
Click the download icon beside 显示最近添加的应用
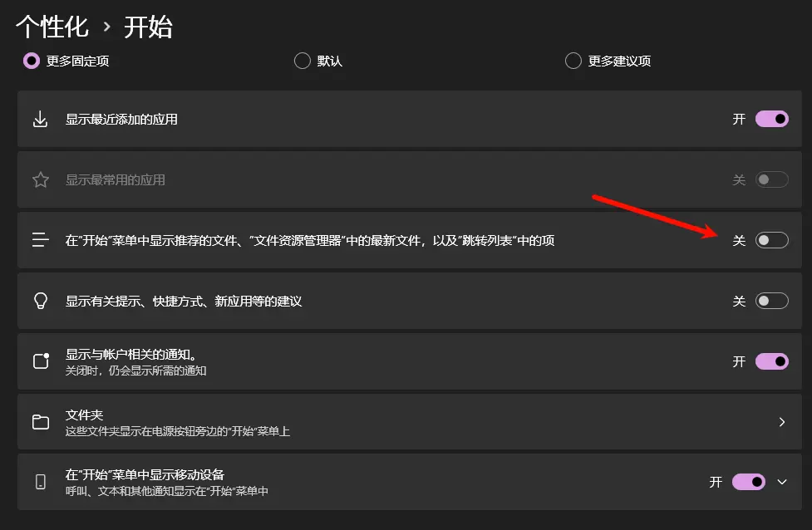tap(40, 119)
